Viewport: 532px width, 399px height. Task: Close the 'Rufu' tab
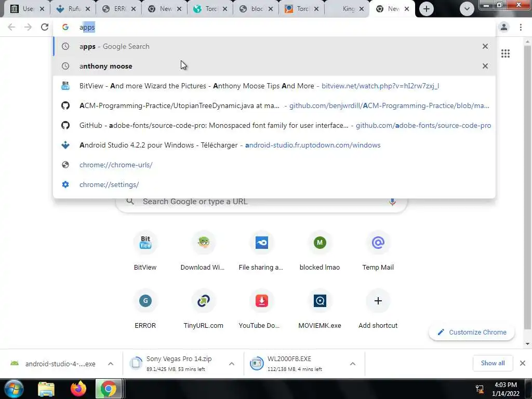pyautogui.click(x=88, y=9)
